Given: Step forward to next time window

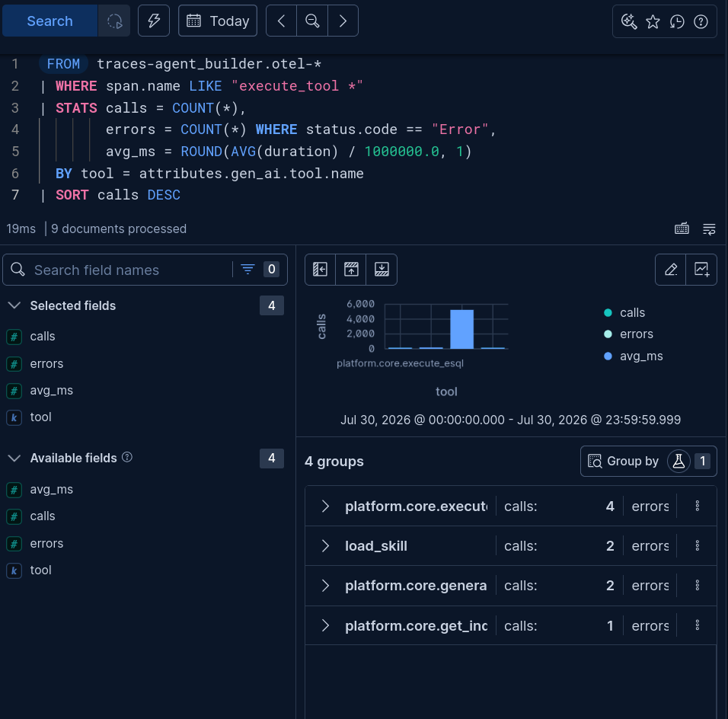Looking at the screenshot, I should pyautogui.click(x=343, y=21).
